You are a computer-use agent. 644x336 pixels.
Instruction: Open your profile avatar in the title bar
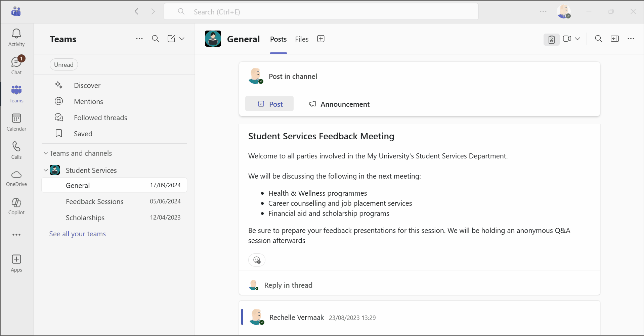coord(564,11)
